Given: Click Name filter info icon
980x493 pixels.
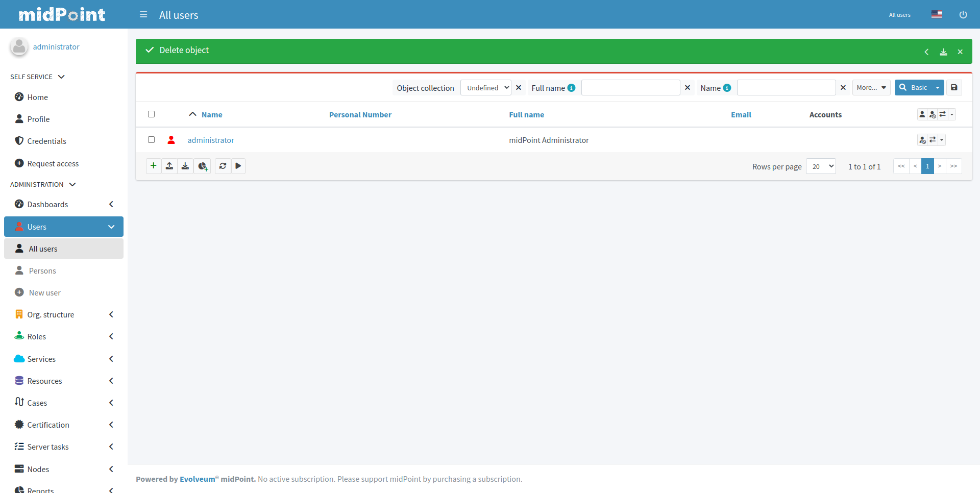Looking at the screenshot, I should pos(727,88).
